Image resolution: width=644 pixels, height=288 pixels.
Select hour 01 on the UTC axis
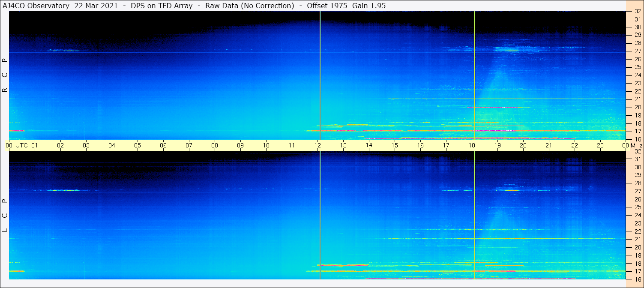[x=35, y=145]
